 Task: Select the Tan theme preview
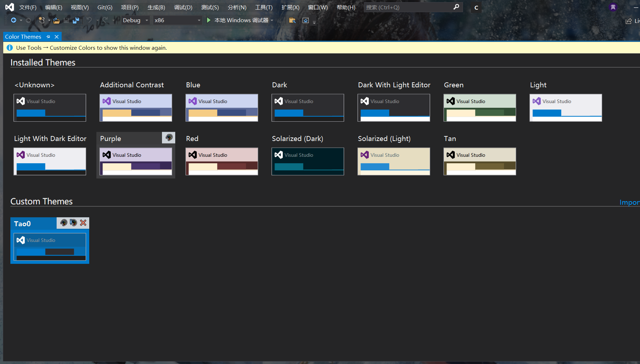(480, 161)
